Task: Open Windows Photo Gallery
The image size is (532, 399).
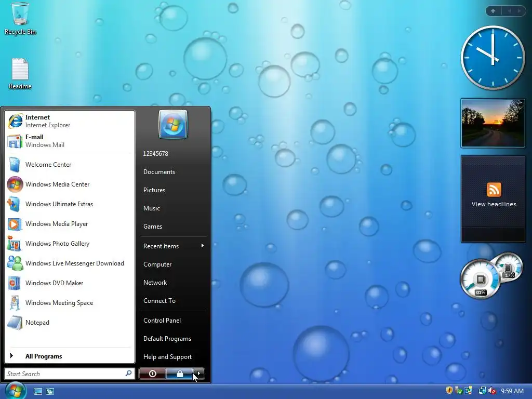Action: [x=70, y=243]
